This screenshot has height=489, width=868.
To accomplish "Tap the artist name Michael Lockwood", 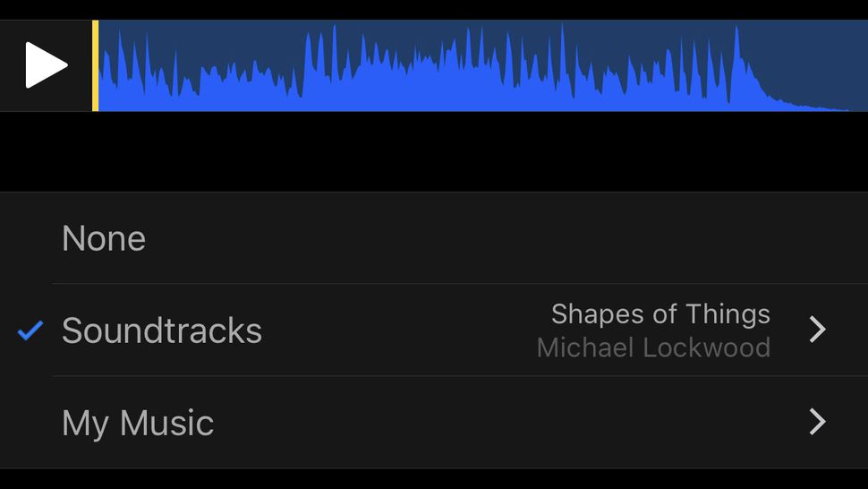I will pyautogui.click(x=653, y=347).
